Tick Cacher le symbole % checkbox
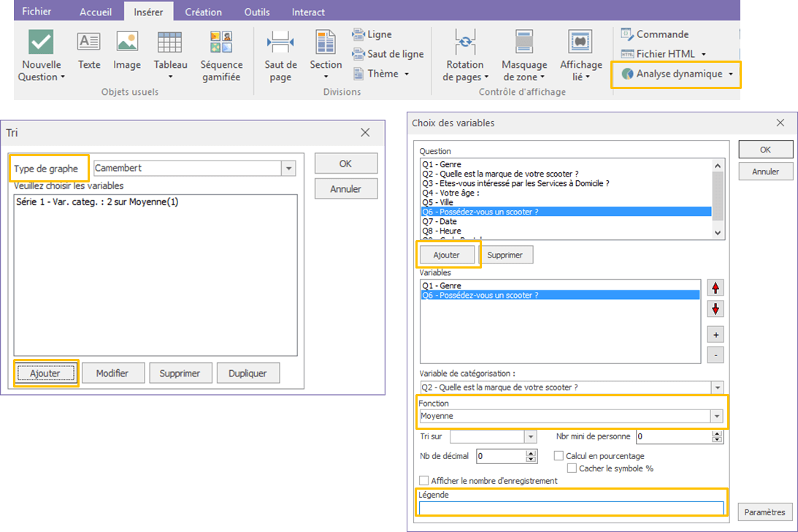This screenshot has width=798, height=532. pos(572,469)
